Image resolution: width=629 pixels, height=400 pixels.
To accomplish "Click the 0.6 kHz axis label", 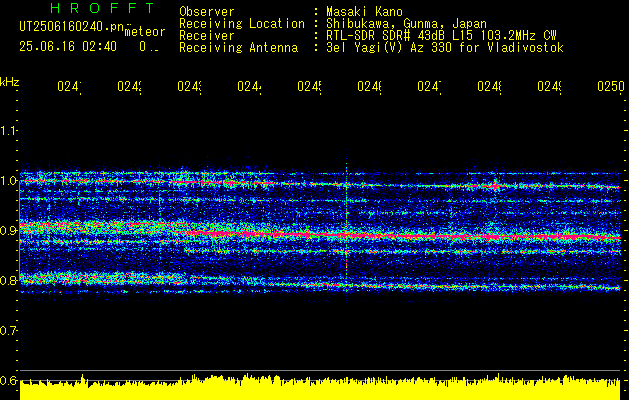I will 9,380.
